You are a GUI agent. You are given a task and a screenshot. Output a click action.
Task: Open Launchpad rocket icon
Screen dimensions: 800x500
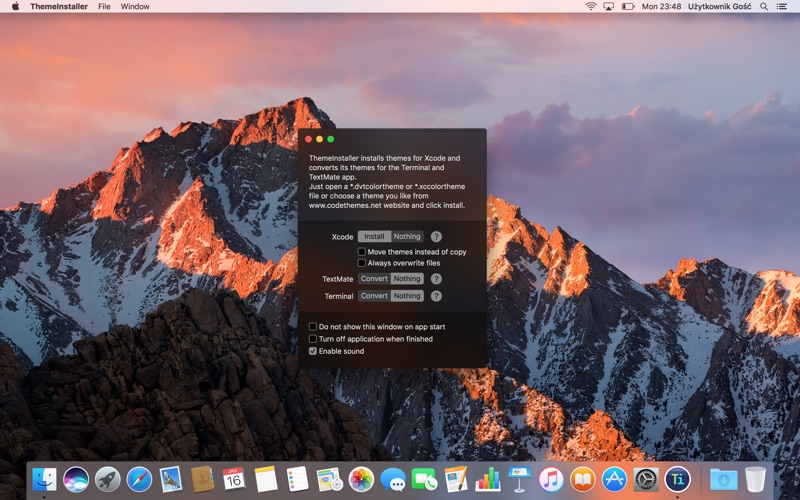click(x=108, y=480)
